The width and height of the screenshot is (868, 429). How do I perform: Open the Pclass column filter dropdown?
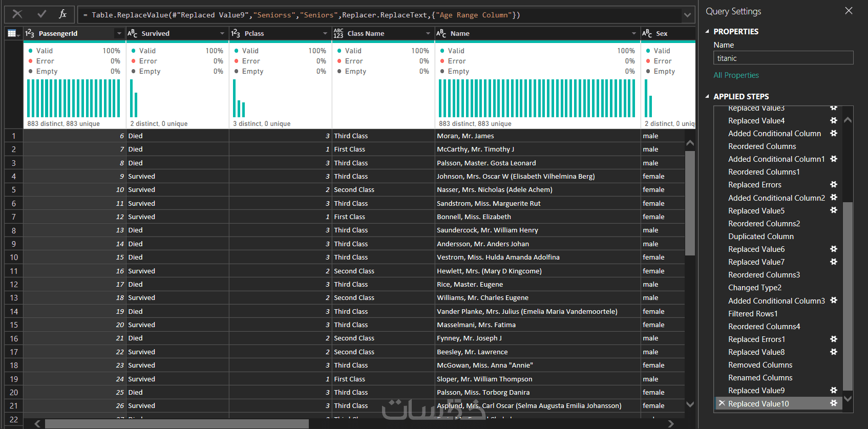pyautogui.click(x=325, y=33)
